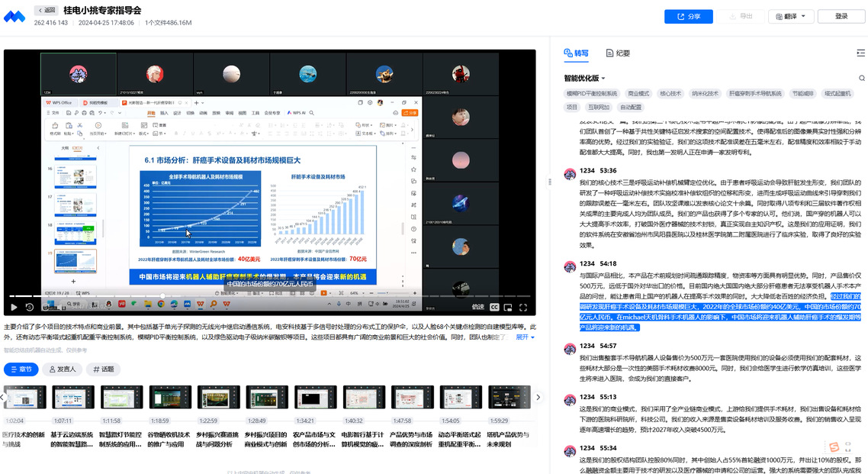Screen dimensions: 868x474
Task: Expand the 智能优化版 version dropdown
Action: click(584, 78)
